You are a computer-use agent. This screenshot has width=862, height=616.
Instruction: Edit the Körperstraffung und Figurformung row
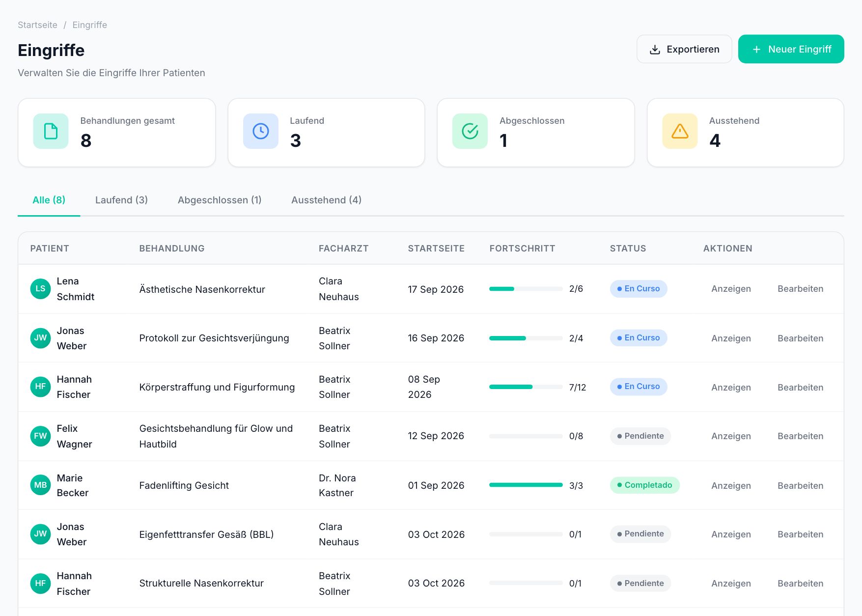click(x=800, y=388)
